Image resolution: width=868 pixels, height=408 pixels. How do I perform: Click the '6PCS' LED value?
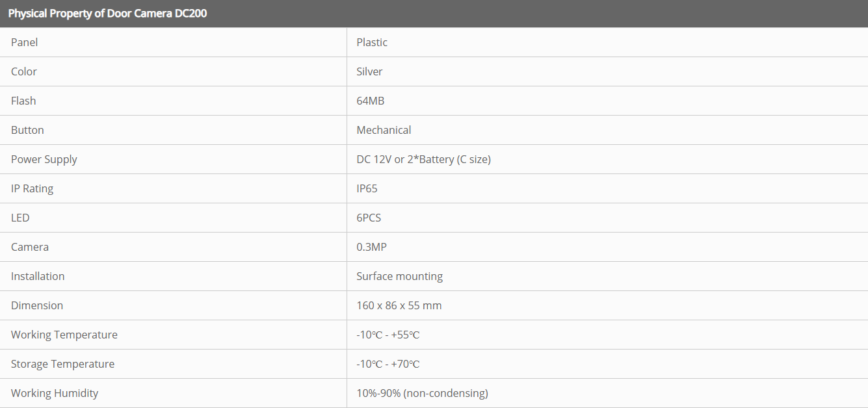(369, 218)
